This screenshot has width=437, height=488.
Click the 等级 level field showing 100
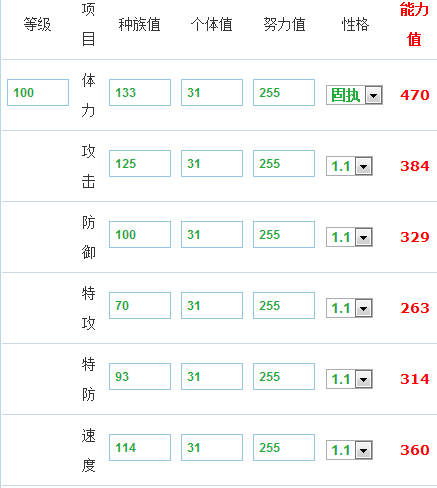(38, 92)
